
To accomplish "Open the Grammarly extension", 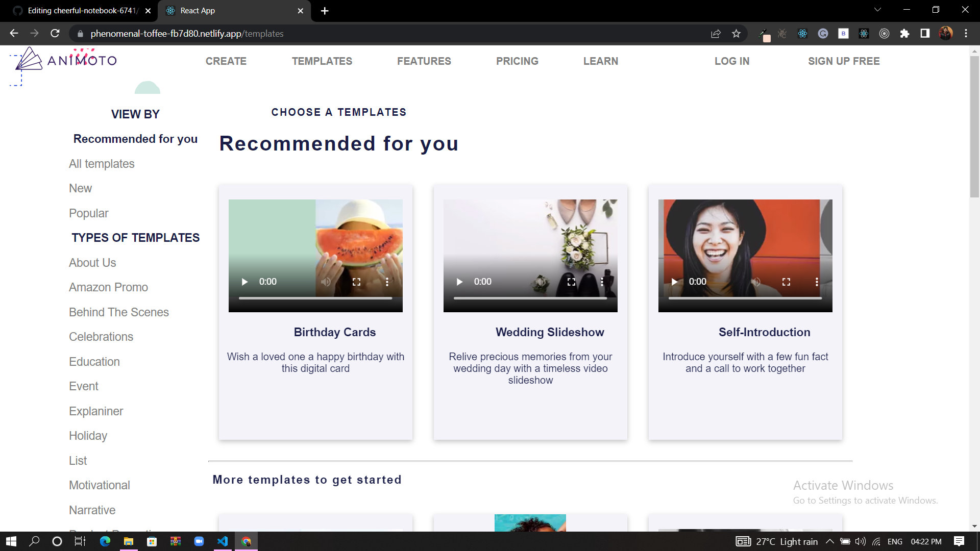I will (823, 33).
